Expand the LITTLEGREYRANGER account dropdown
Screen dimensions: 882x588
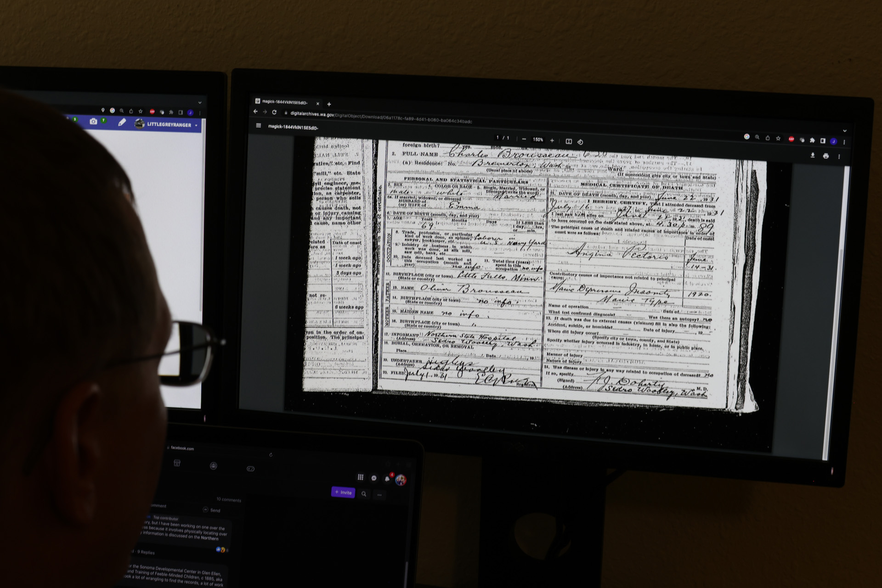(197, 125)
